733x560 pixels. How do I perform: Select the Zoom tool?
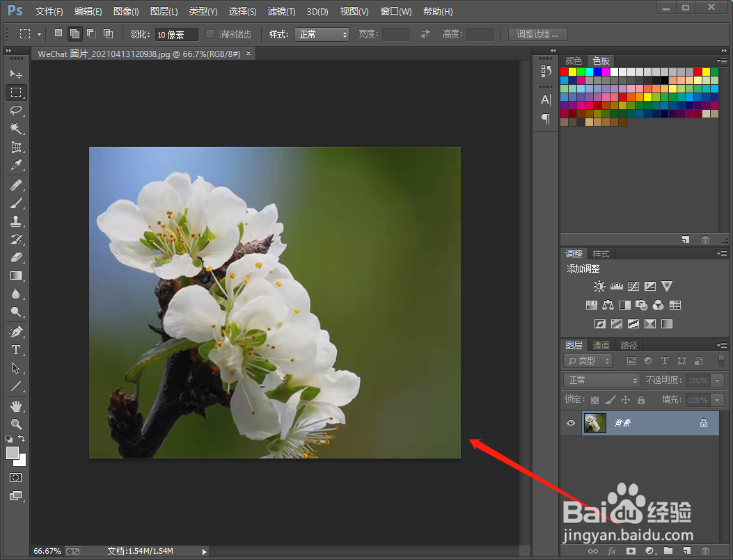click(x=16, y=424)
